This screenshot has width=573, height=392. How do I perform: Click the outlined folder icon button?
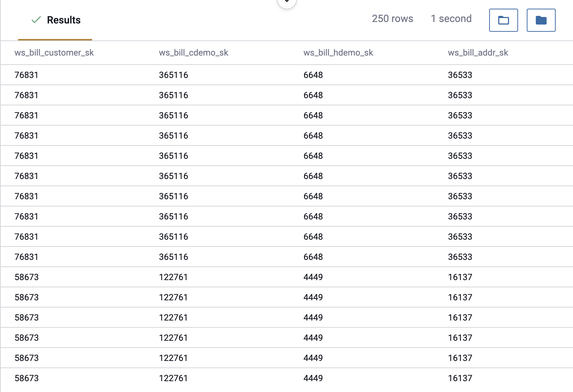tap(503, 20)
